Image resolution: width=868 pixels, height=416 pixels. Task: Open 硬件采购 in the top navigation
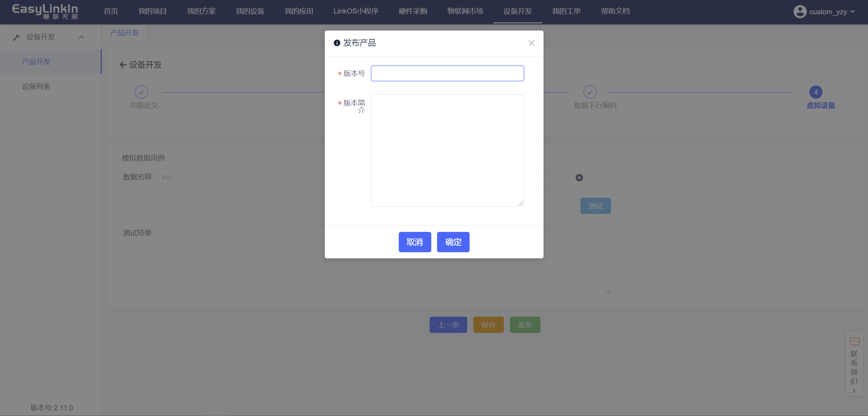pyautogui.click(x=413, y=11)
